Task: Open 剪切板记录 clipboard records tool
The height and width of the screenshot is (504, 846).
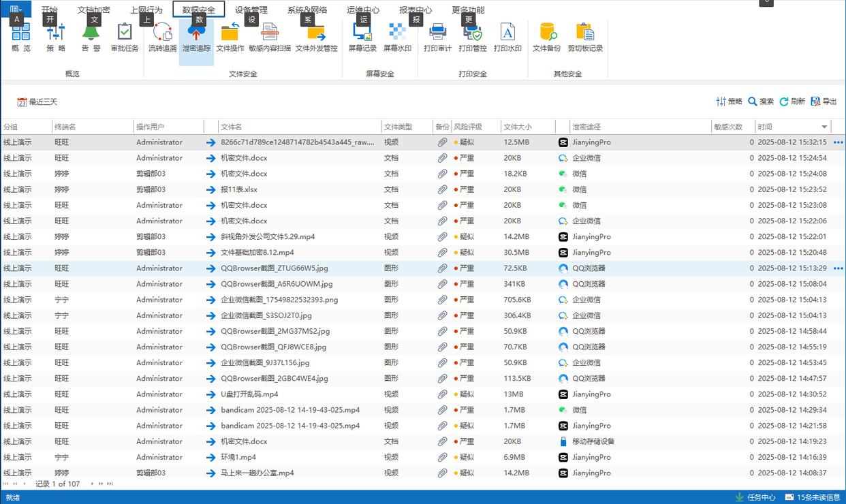Action: tap(585, 37)
